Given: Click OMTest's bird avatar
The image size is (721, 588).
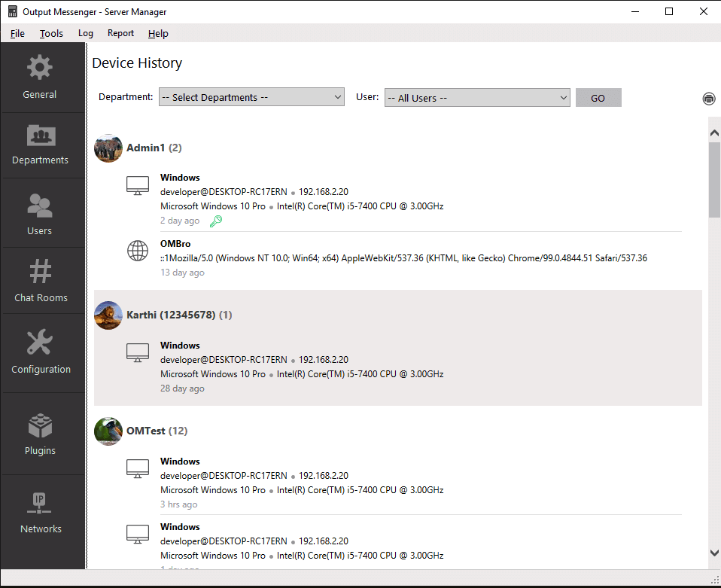Looking at the screenshot, I should (108, 431).
